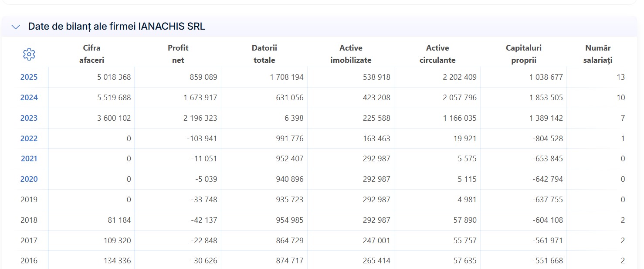Open the table settings gear icon
644x269 pixels.
(29, 54)
